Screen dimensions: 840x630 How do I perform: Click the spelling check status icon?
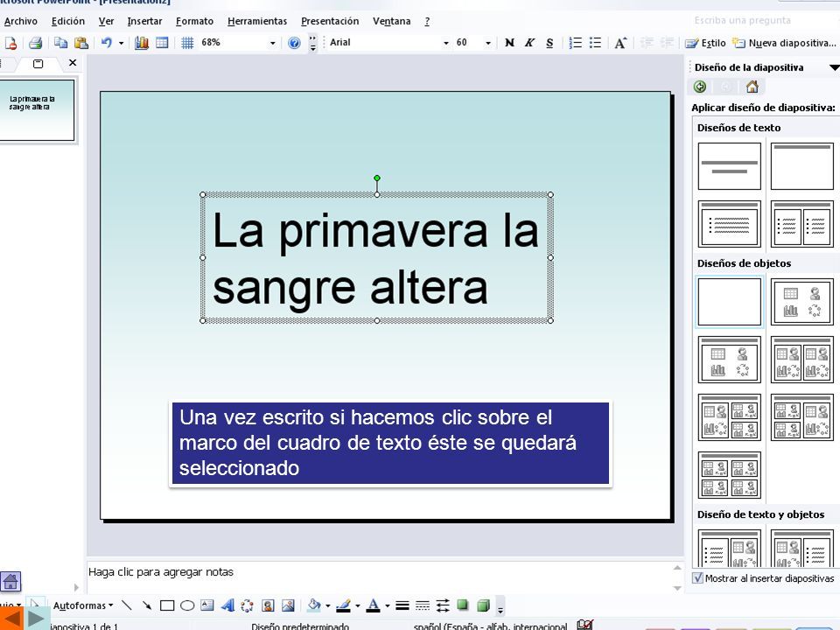585,625
